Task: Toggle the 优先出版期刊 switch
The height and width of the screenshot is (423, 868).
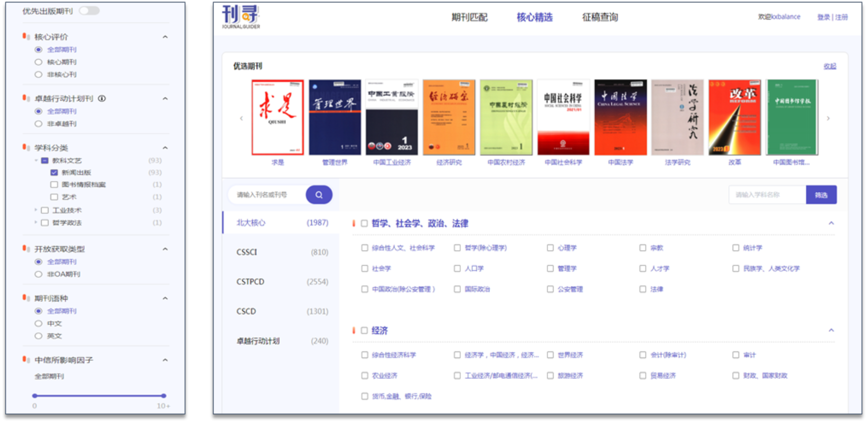Action: 89,11
